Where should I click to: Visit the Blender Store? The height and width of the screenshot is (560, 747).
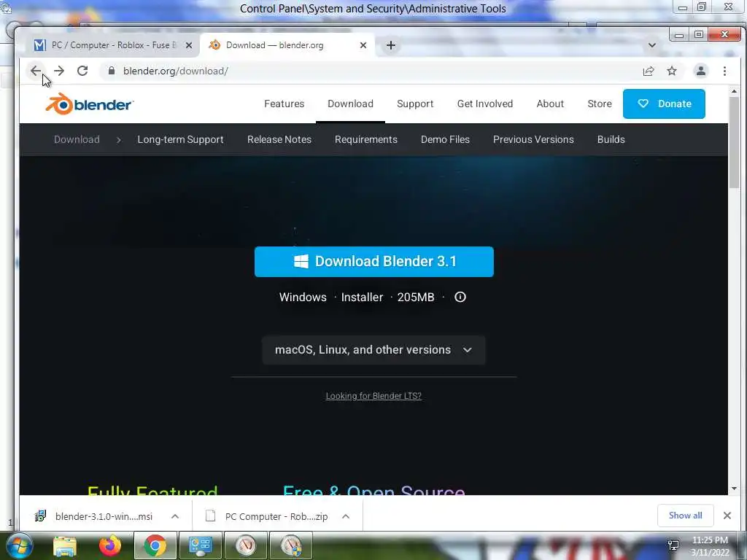(600, 104)
